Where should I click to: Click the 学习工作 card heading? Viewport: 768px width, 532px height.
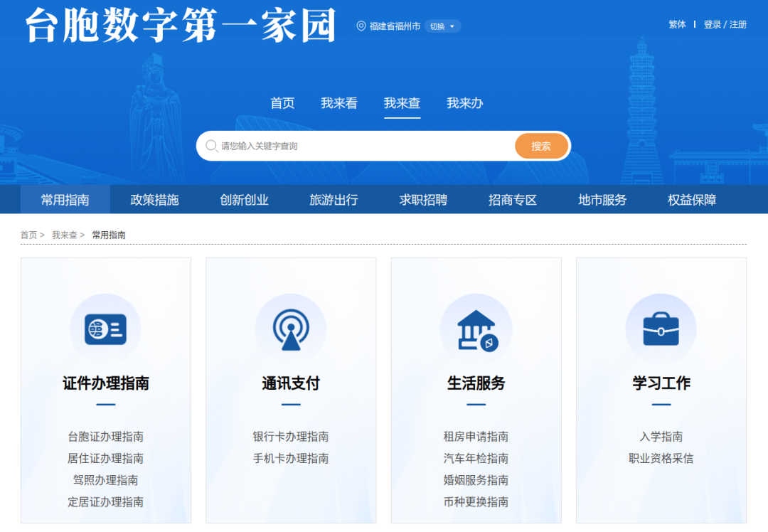point(661,383)
